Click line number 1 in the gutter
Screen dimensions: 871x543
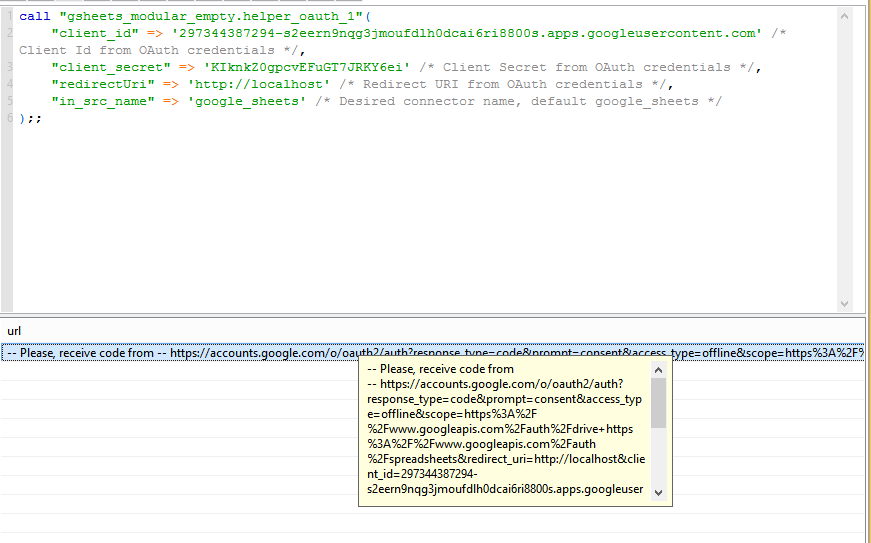point(8,17)
